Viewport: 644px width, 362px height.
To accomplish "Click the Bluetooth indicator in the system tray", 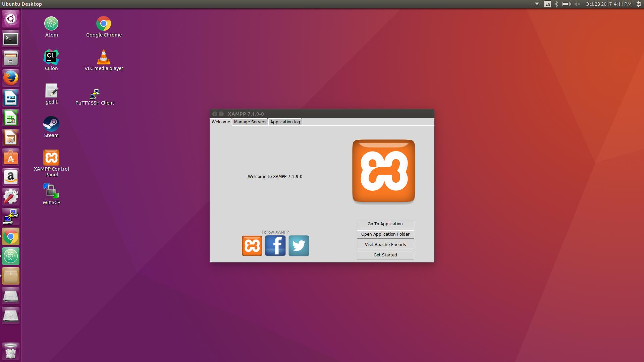I will click(x=556, y=4).
